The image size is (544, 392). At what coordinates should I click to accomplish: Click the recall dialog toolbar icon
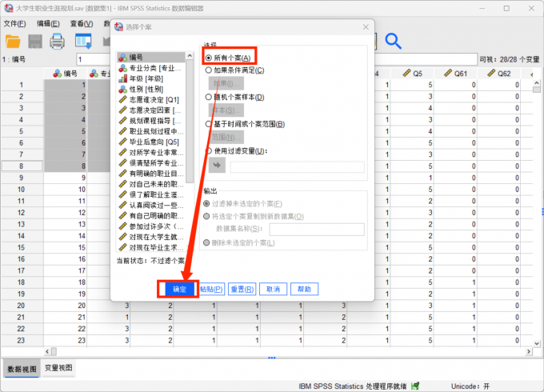[83, 41]
